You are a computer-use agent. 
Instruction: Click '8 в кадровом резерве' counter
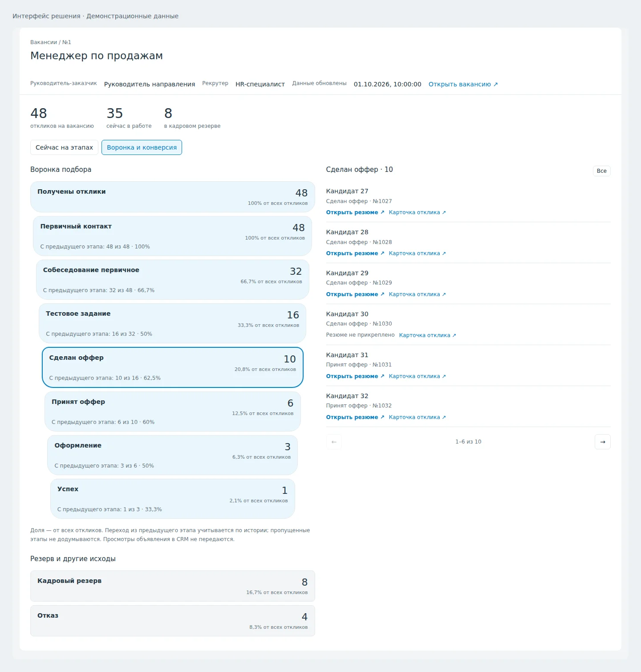(192, 118)
